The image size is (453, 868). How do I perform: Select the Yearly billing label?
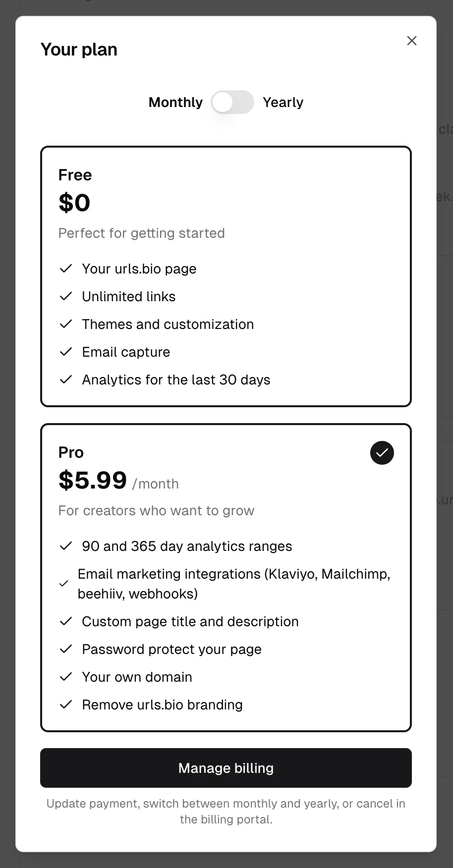point(283,102)
